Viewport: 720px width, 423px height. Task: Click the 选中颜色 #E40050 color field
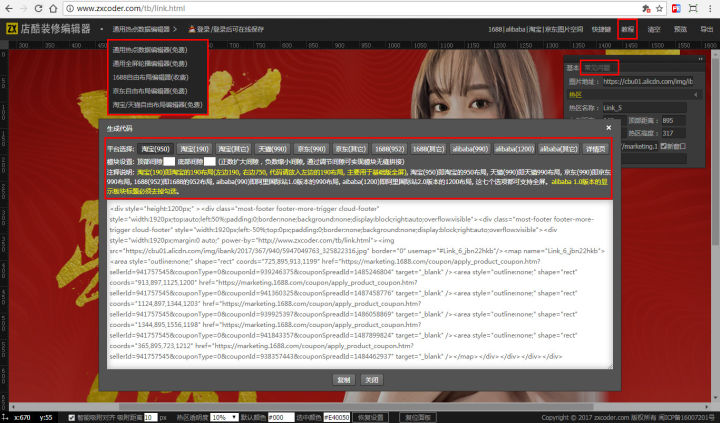click(337, 417)
